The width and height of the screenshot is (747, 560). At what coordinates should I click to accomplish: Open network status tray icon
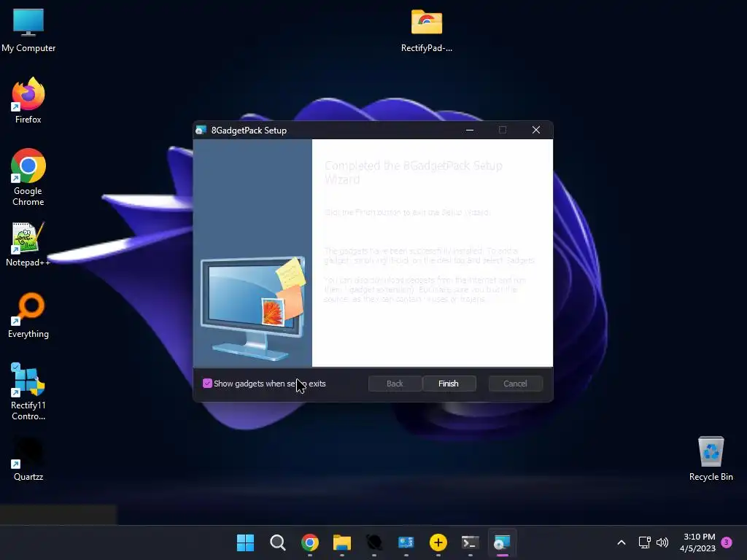pyautogui.click(x=644, y=542)
